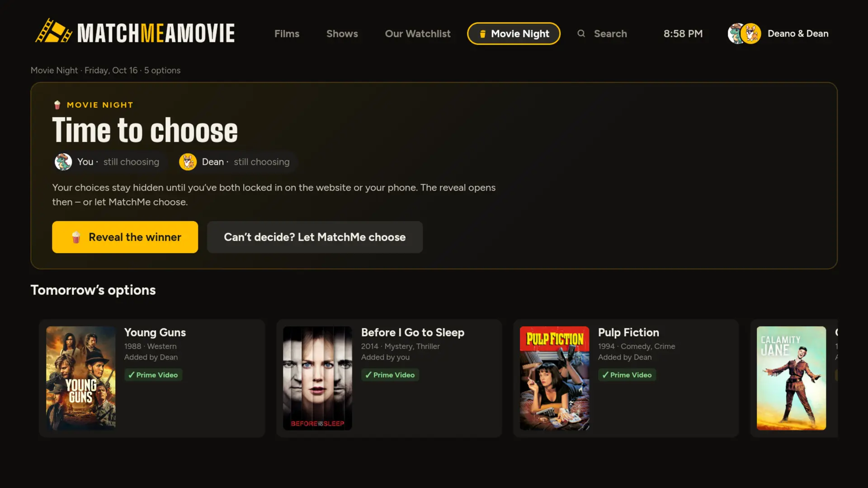Screen dimensions: 868x488
Task: Click the MatchMeAMovie film logo icon
Action: (53, 32)
